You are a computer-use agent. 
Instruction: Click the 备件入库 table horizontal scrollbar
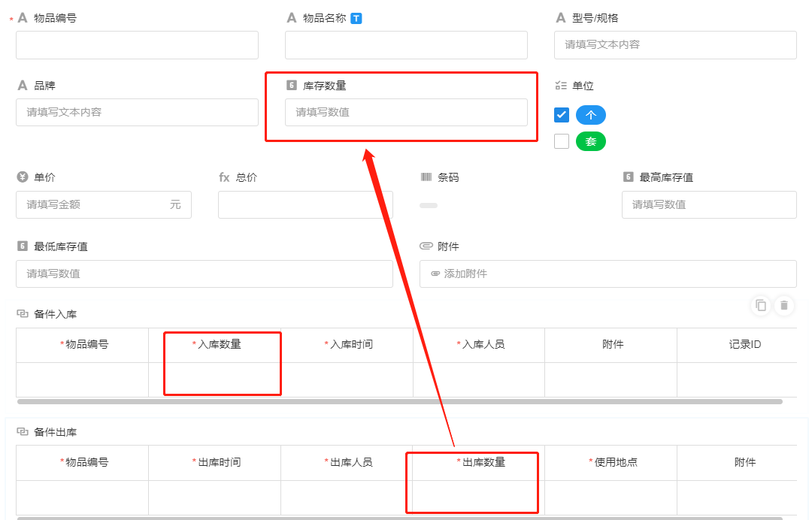[398, 402]
